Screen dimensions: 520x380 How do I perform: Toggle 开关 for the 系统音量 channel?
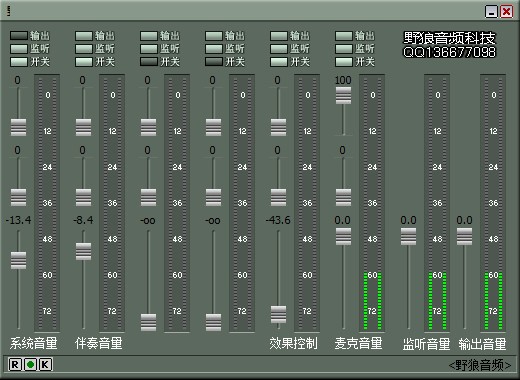pos(19,62)
